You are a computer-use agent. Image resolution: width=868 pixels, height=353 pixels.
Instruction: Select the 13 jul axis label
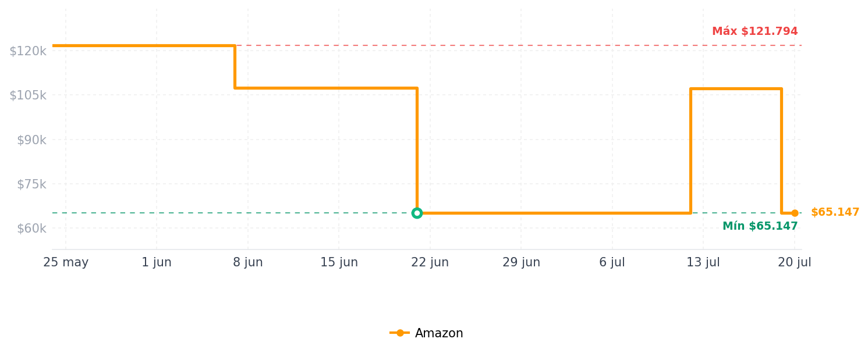coord(703,262)
